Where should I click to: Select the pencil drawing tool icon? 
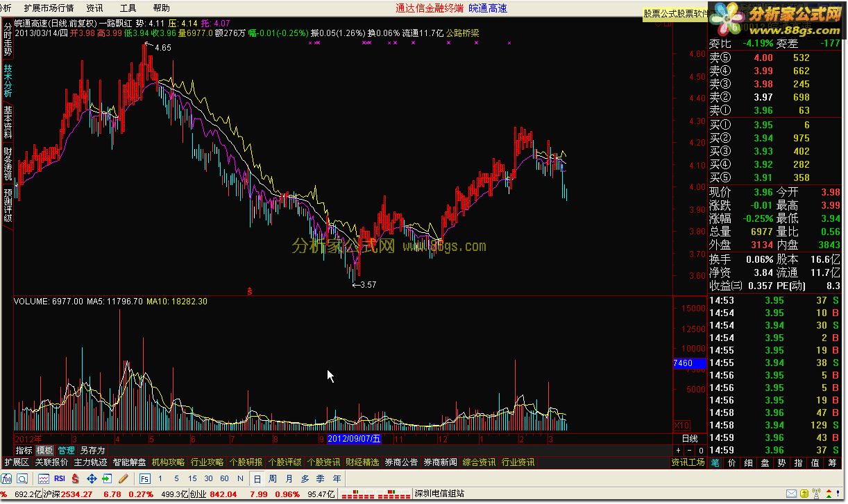124,478
